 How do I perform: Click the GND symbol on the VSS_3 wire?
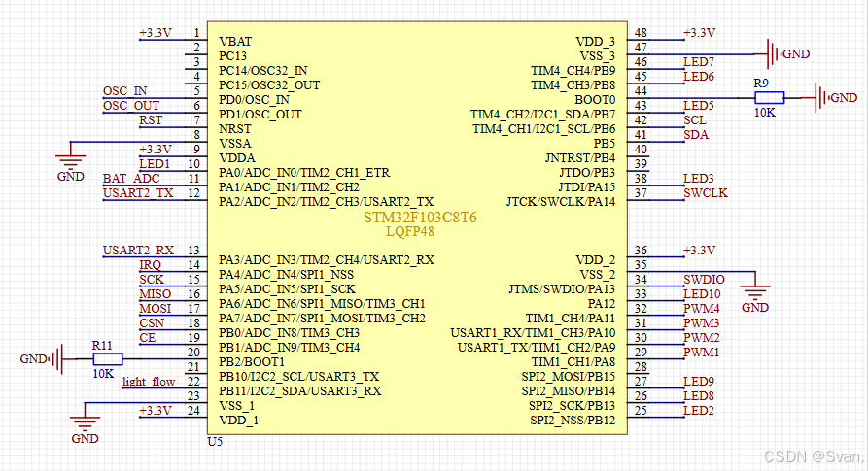[788, 54]
